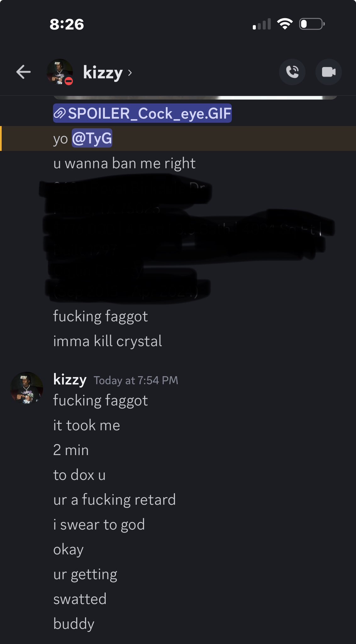Tap the "Today at 7:54 PM" timestamp

coord(136,380)
